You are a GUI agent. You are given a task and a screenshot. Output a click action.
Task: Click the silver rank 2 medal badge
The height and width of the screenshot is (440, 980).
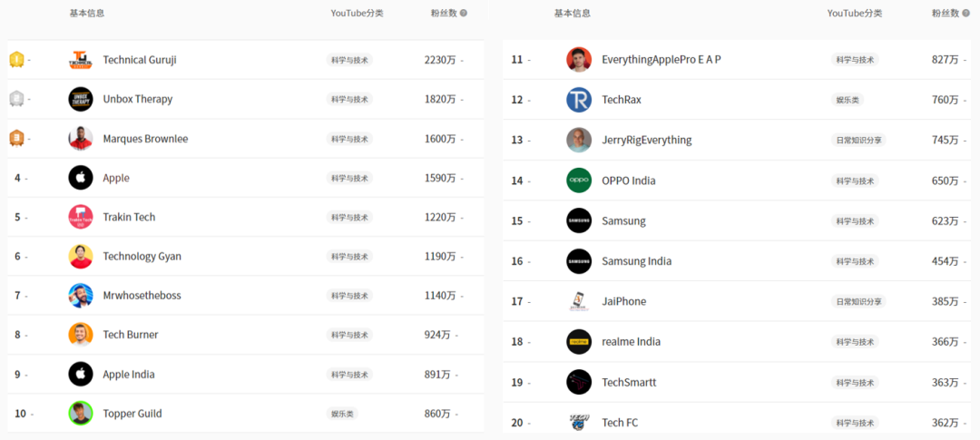coord(16,100)
